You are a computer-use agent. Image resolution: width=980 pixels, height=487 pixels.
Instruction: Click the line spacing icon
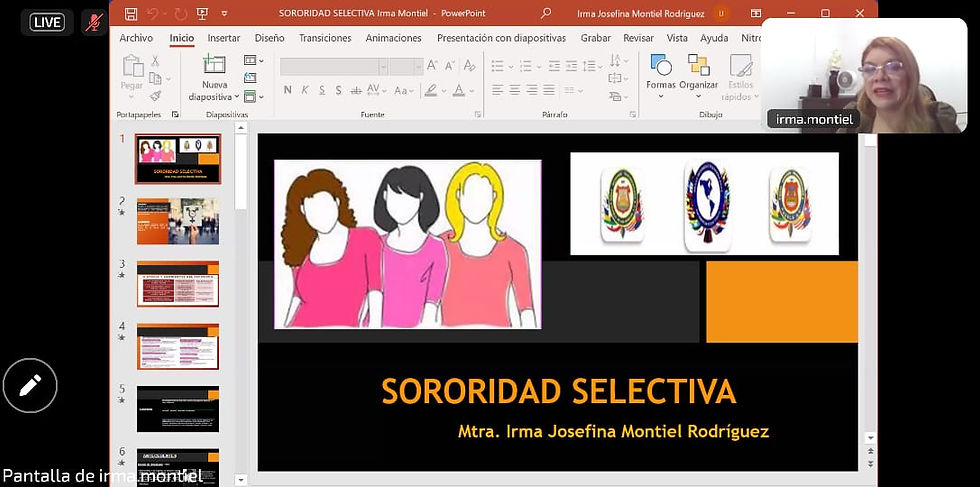(x=591, y=66)
